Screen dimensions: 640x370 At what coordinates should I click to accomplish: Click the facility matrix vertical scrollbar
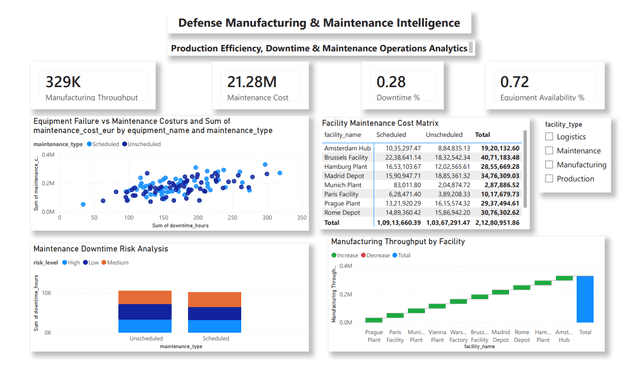pyautogui.click(x=525, y=169)
